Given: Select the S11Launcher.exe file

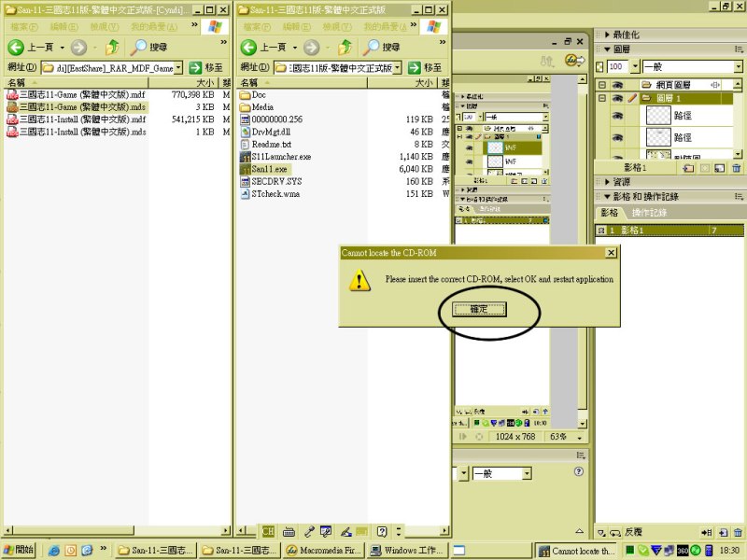Looking at the screenshot, I should click(275, 157).
